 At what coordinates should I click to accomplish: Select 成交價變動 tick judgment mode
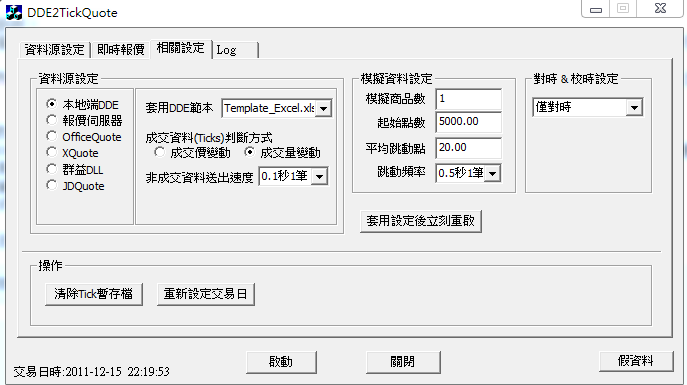[x=192, y=153]
